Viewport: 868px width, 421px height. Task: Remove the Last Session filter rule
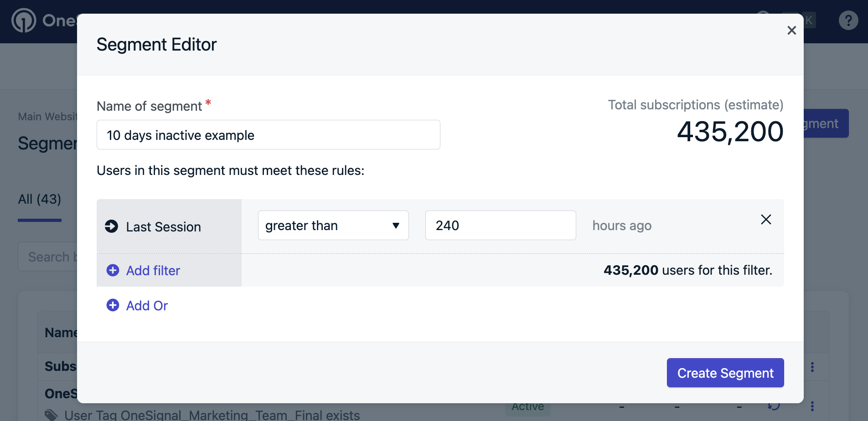click(x=766, y=220)
